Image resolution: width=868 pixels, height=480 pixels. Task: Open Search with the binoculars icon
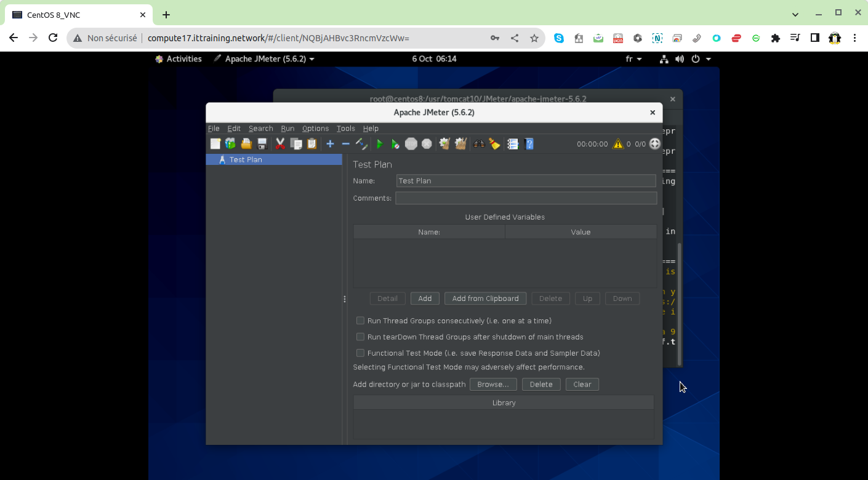pos(479,144)
